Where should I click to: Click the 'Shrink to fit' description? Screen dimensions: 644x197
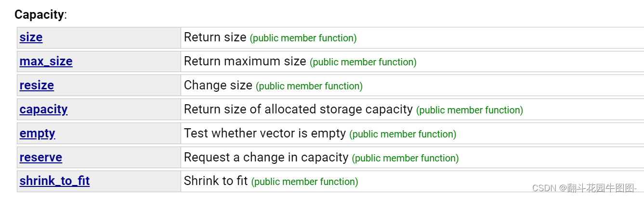pos(216,181)
